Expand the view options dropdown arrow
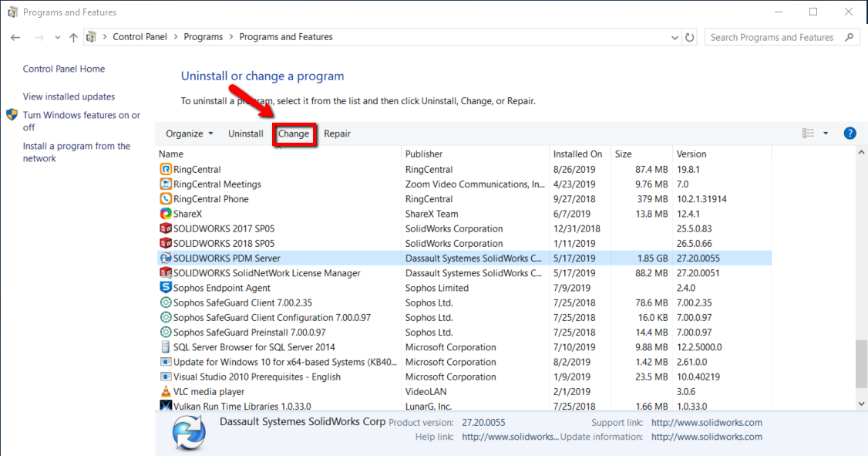 click(x=826, y=133)
